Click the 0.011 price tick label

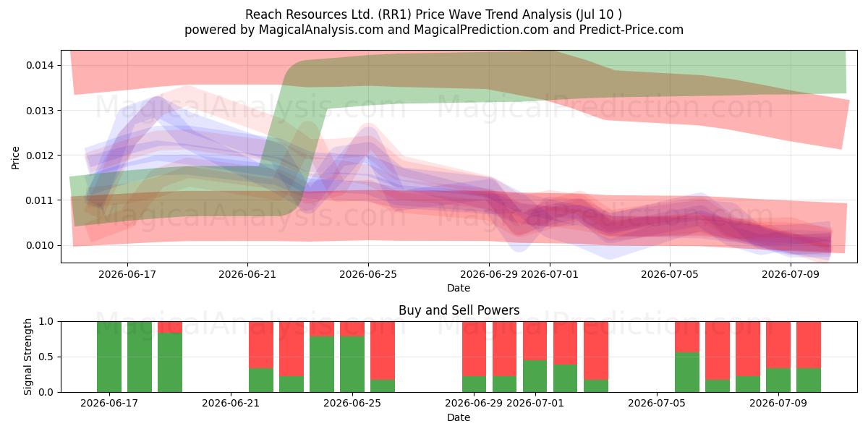(x=41, y=200)
